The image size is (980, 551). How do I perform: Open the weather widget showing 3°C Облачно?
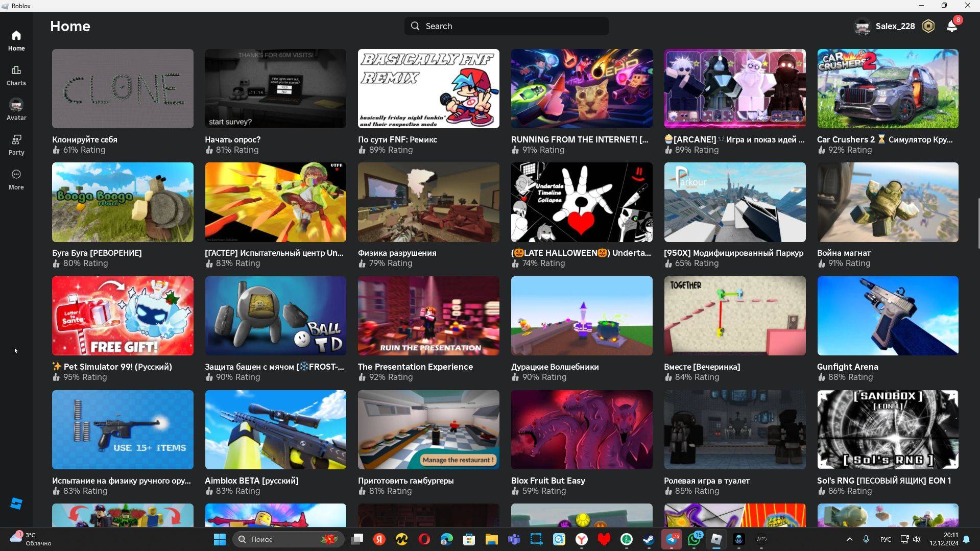tap(31, 539)
